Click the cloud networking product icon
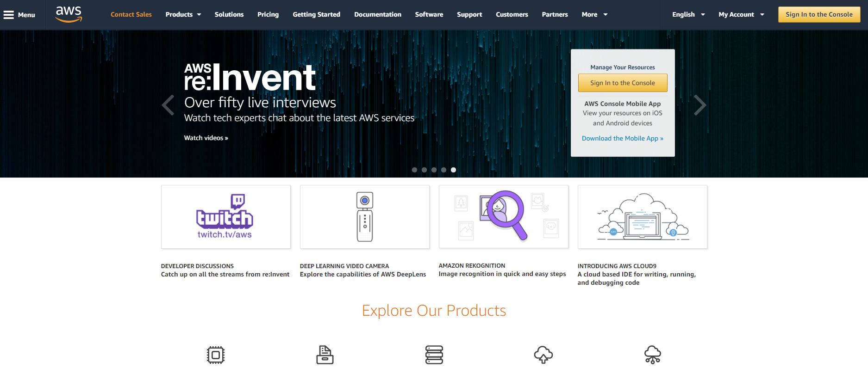 (x=653, y=355)
